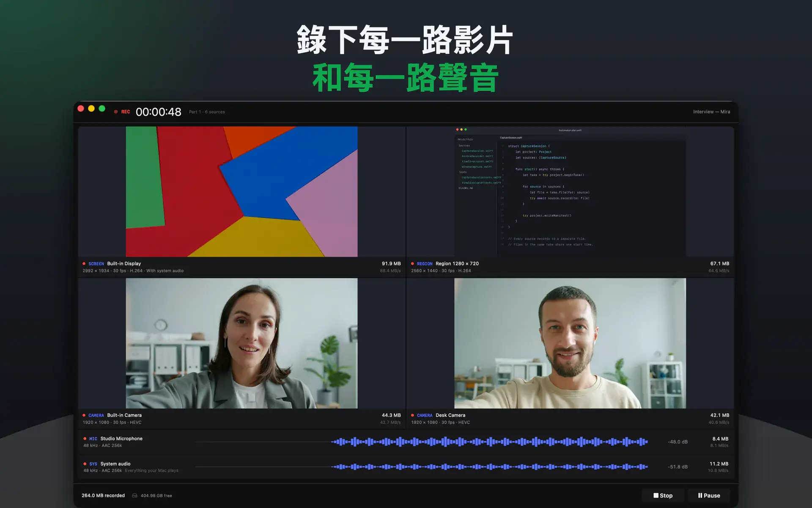Click the 00:00:48 elapsed timer

click(158, 112)
